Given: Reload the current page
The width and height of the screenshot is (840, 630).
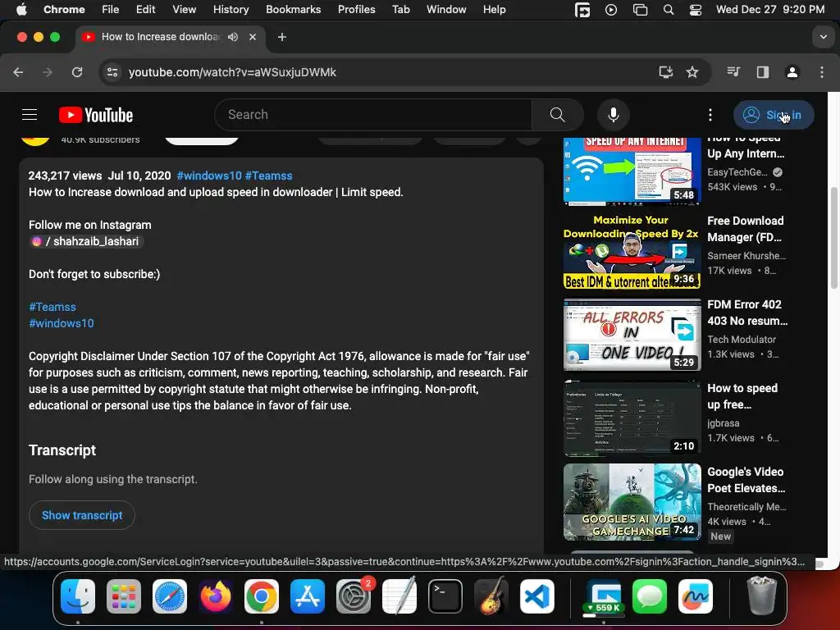Looking at the screenshot, I should pyautogui.click(x=77, y=72).
